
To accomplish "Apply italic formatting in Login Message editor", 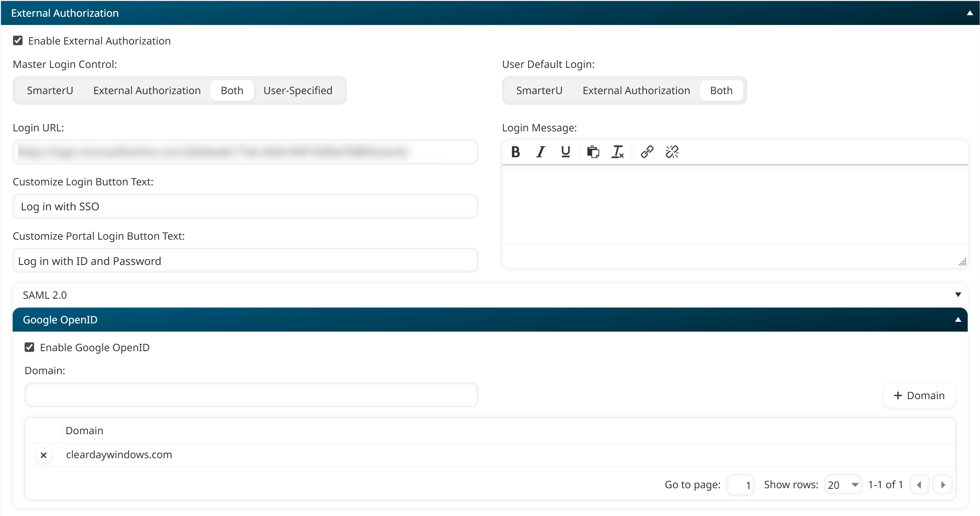I will coord(540,152).
